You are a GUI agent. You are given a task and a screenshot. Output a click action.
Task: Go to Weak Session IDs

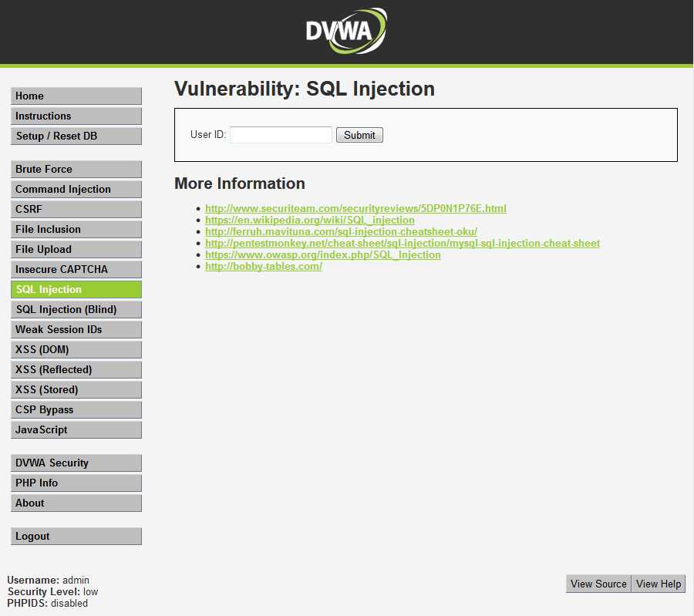pyautogui.click(x=76, y=329)
